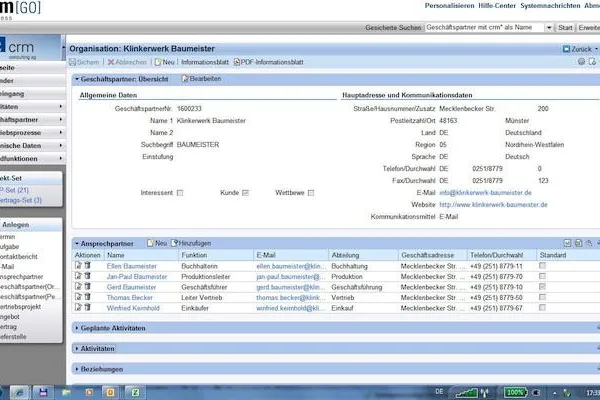Image resolution: width=600 pixels, height=400 pixels.
Task: Run saved search with Start button
Action: (x=565, y=28)
